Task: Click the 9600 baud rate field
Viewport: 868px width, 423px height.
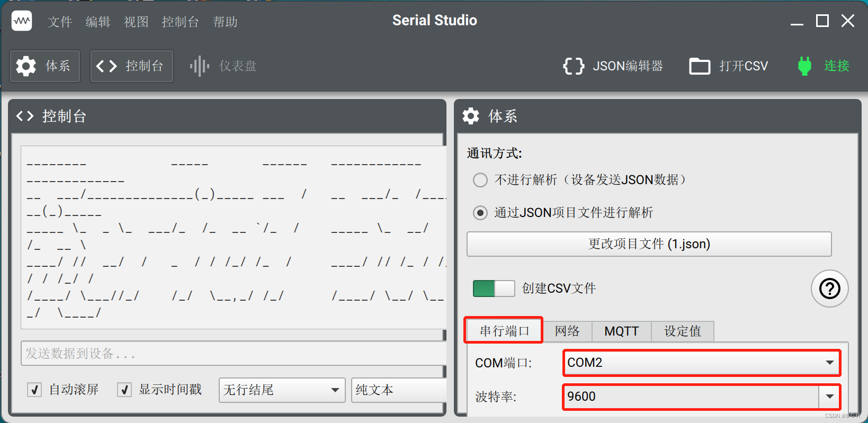Action: click(x=691, y=397)
